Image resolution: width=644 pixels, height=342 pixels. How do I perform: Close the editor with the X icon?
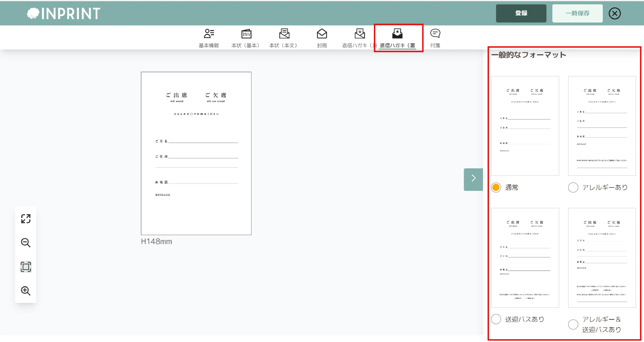[x=615, y=14]
